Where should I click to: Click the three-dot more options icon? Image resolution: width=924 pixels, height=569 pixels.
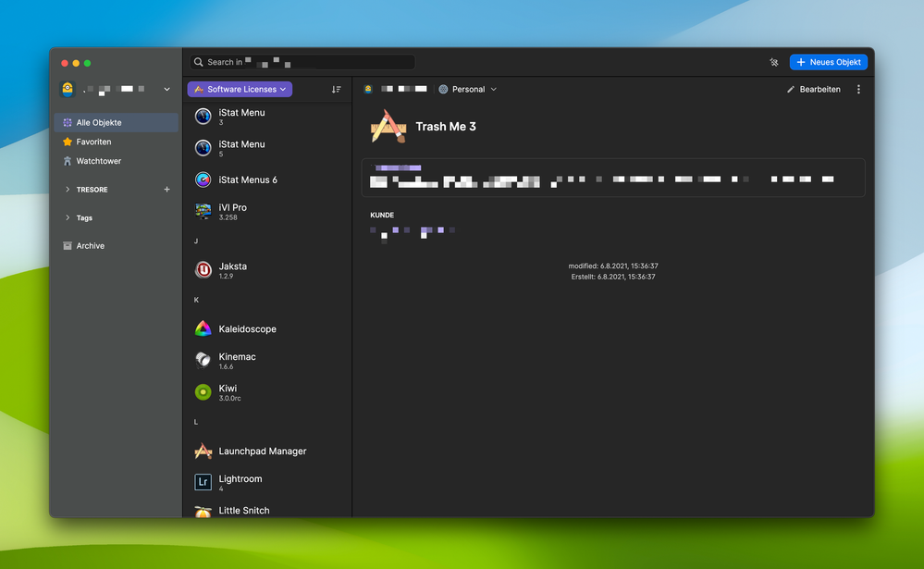pos(858,89)
